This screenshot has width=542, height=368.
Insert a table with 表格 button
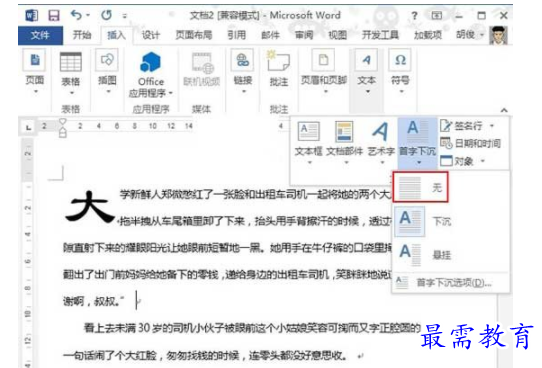[71, 74]
